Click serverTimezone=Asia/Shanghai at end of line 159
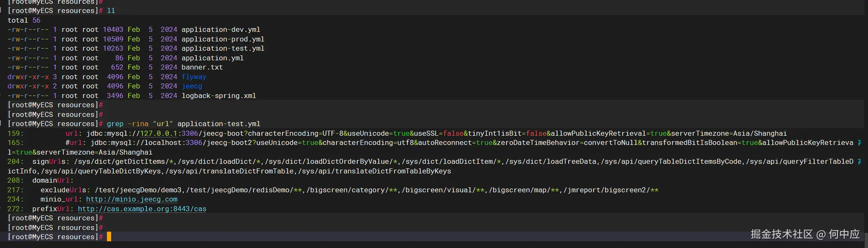Screen dimensions: 868x248 [x=729, y=134]
